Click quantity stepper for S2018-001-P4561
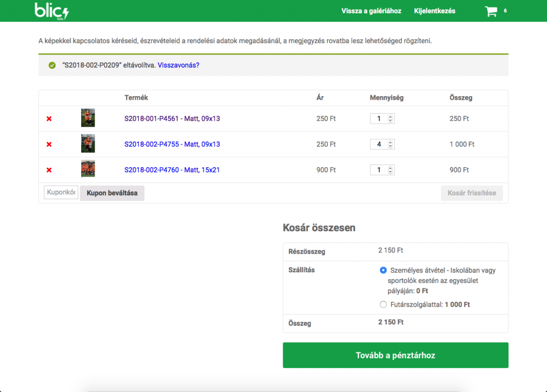The height and width of the screenshot is (392, 547). [x=390, y=119]
